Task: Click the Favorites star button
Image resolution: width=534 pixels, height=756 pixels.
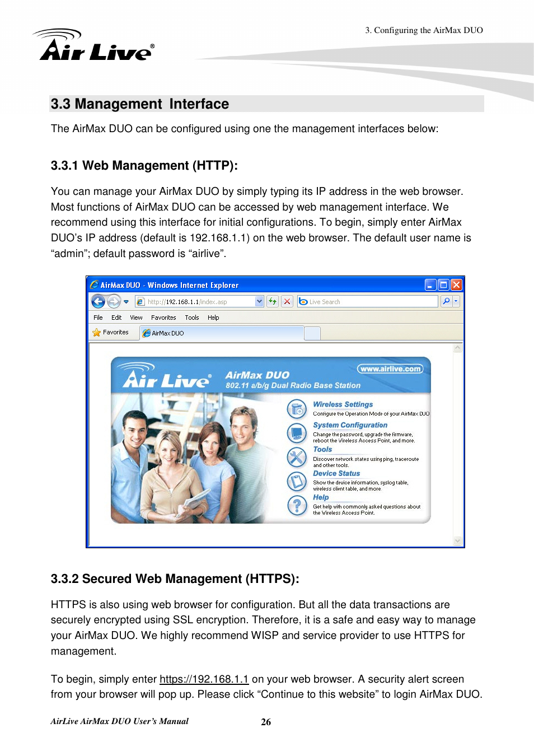Action: (111, 333)
